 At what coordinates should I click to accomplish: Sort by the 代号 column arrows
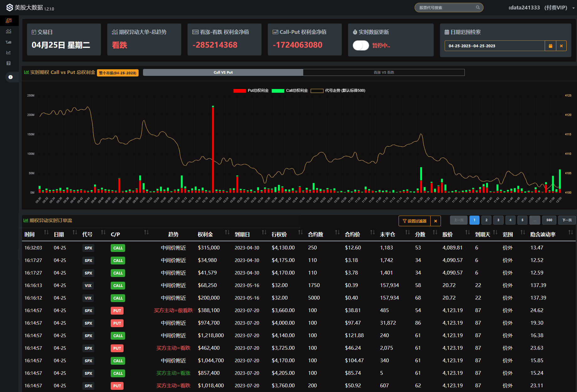pos(103,232)
